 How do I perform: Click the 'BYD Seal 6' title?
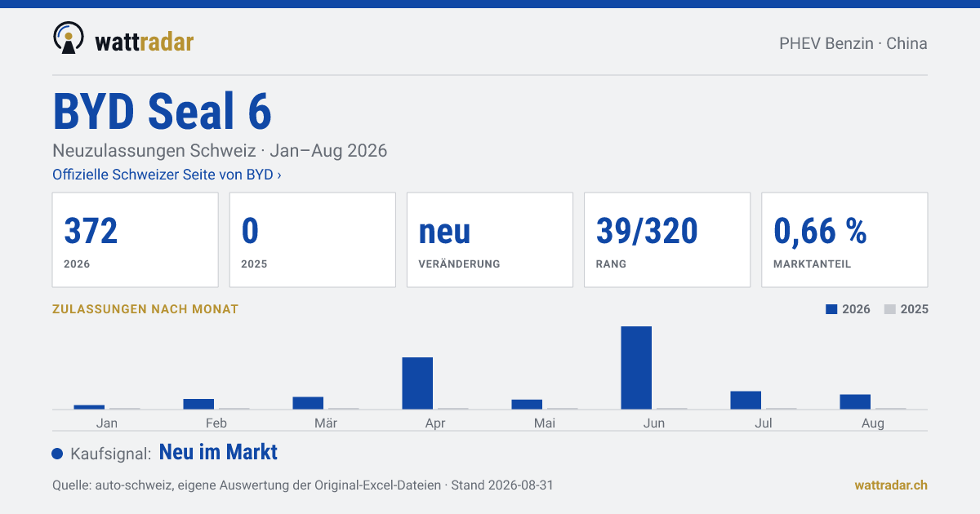pos(162,111)
